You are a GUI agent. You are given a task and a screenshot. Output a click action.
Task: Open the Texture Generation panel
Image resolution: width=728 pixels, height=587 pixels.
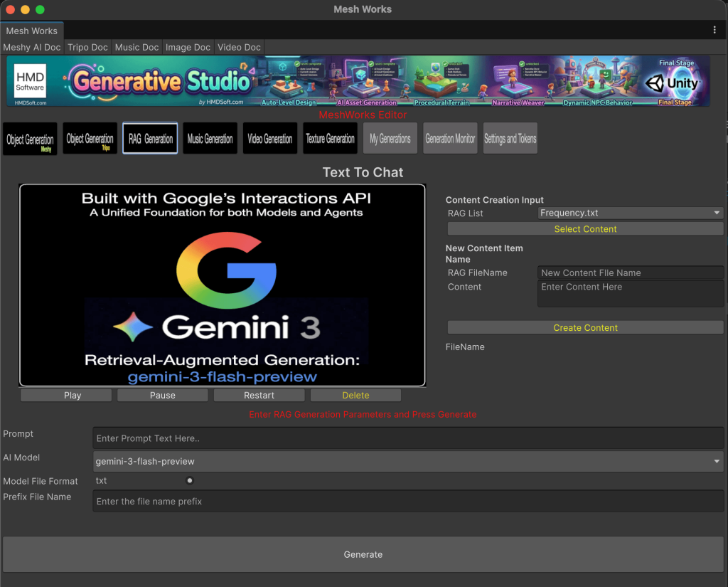tap(330, 138)
